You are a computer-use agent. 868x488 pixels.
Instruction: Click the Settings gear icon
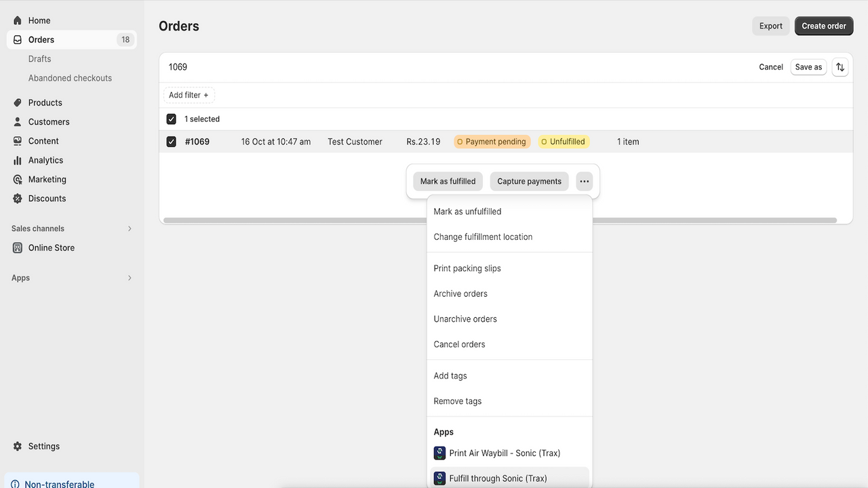18,447
